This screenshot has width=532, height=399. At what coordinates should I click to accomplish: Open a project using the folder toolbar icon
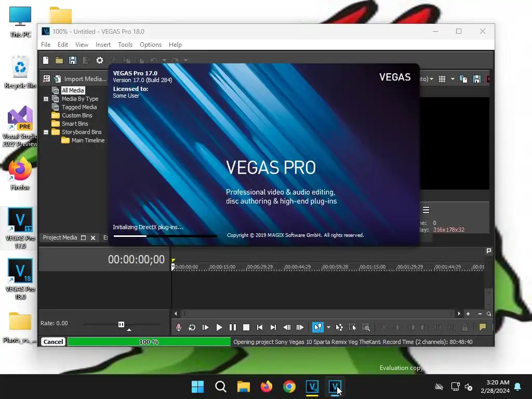click(x=59, y=60)
